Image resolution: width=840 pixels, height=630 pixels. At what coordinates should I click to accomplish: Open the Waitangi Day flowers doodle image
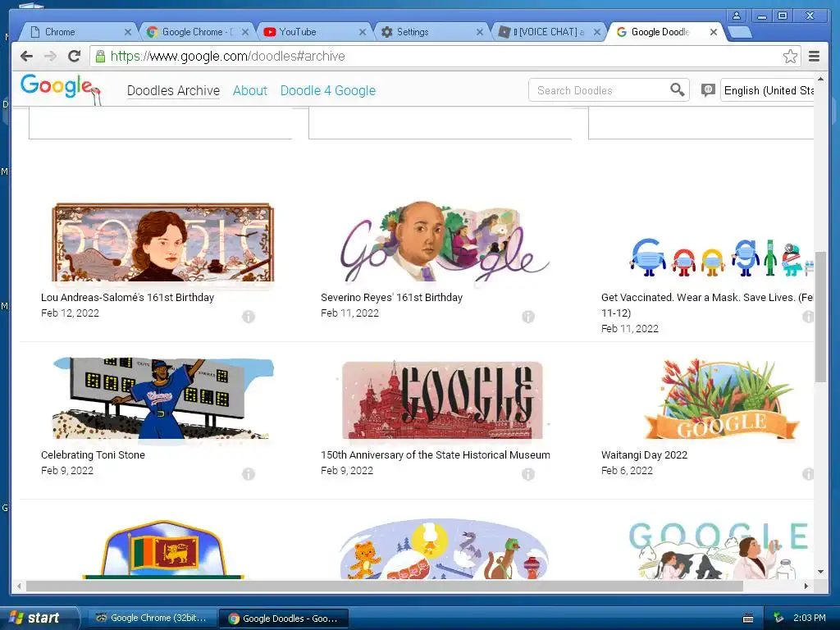coord(721,399)
